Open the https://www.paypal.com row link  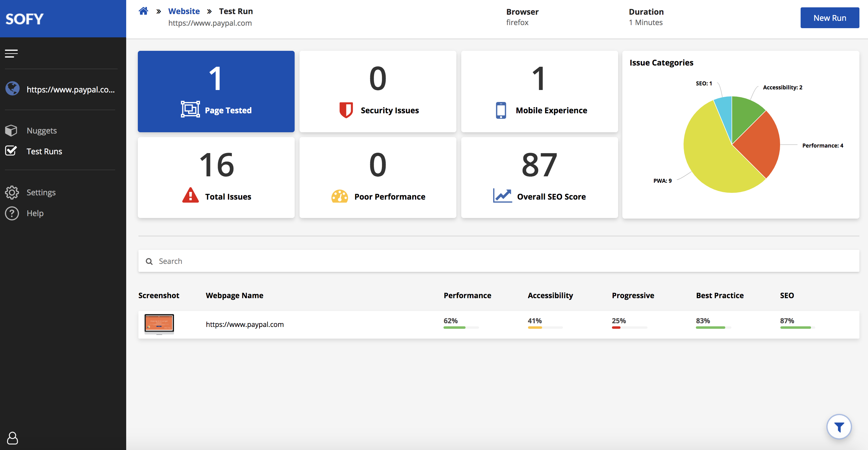click(245, 324)
